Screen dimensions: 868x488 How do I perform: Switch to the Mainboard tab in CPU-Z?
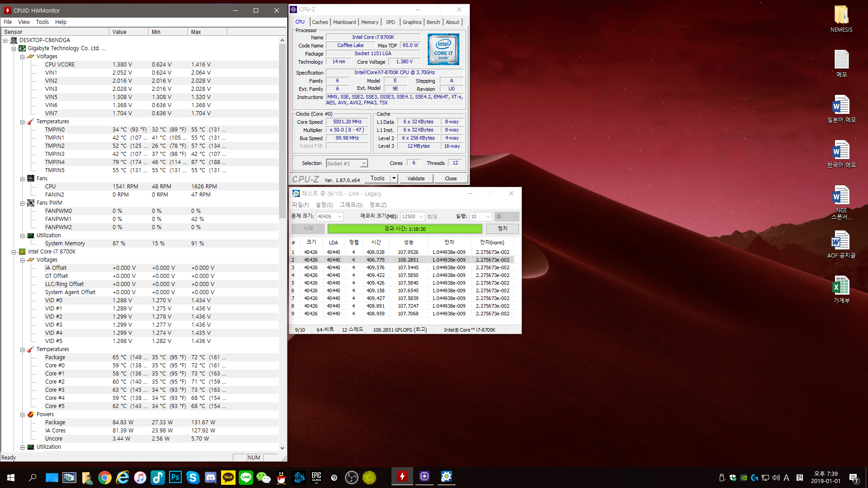[344, 22]
